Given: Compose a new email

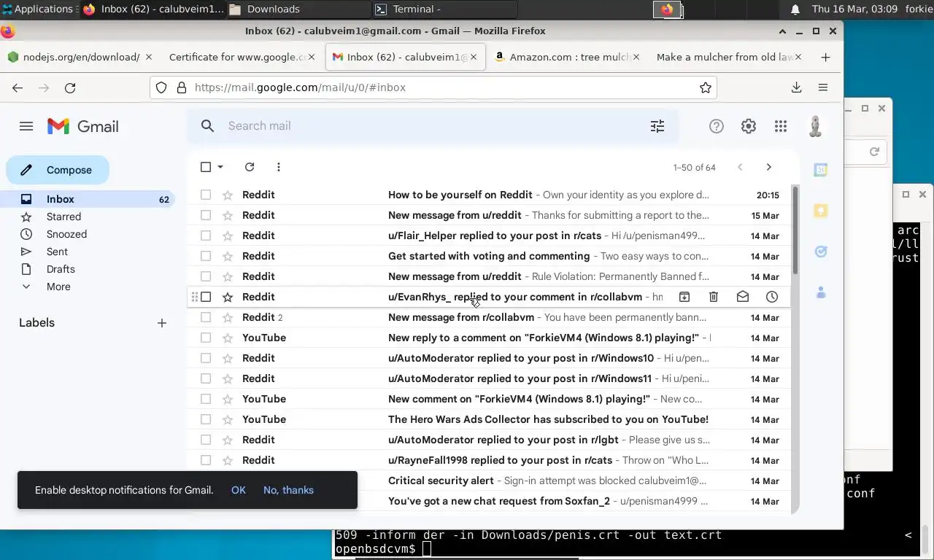Looking at the screenshot, I should click(x=58, y=170).
